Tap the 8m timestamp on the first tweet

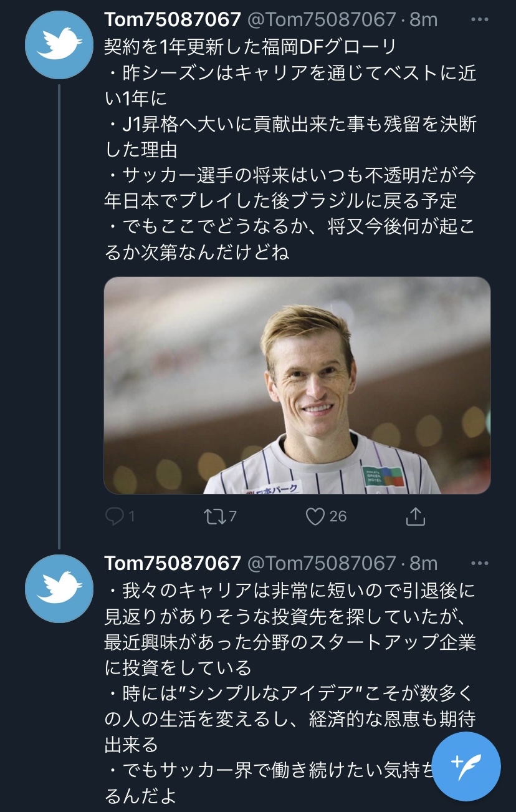point(424,20)
